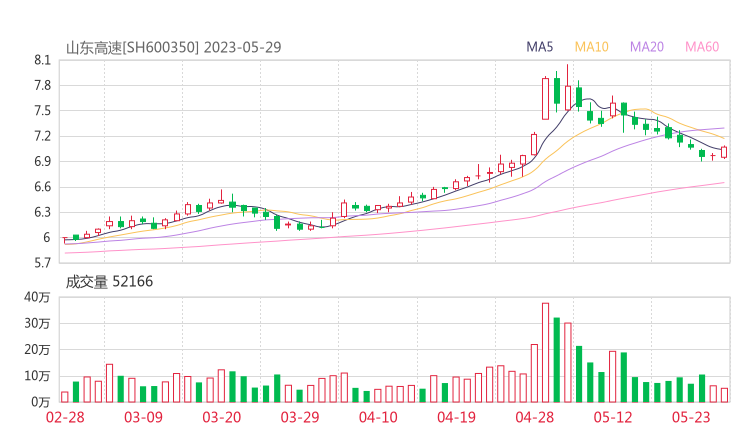Select the 7.5 price axis label

(x=42, y=111)
